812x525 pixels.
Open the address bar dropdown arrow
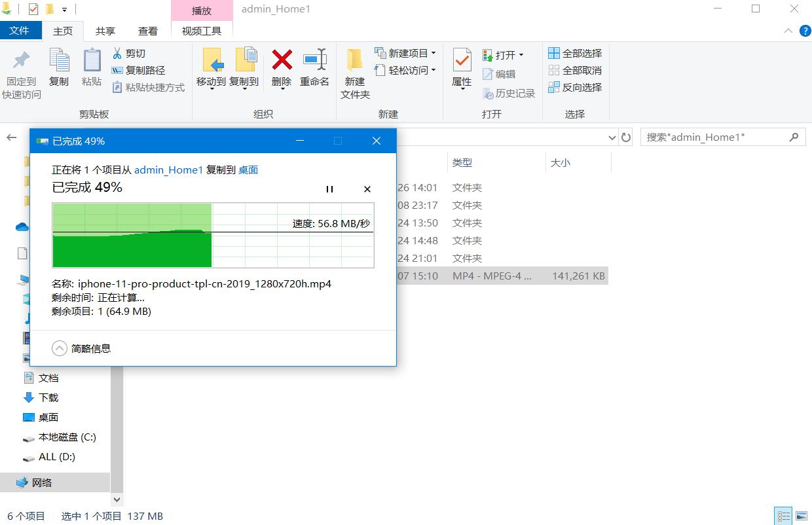612,137
